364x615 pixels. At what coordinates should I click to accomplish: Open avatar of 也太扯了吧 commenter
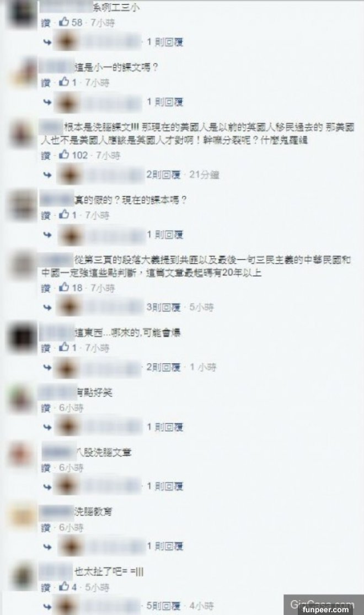tap(21, 577)
